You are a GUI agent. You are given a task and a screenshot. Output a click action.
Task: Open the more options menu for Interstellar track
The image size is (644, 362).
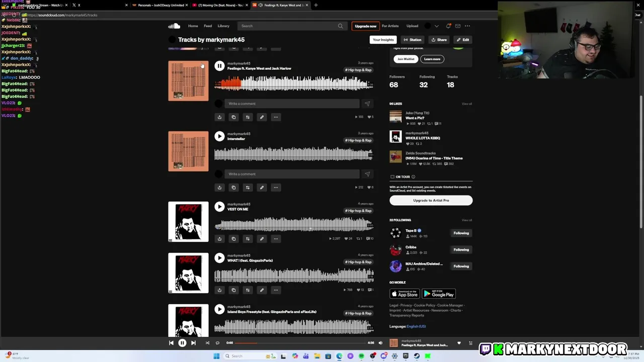pyautogui.click(x=276, y=188)
